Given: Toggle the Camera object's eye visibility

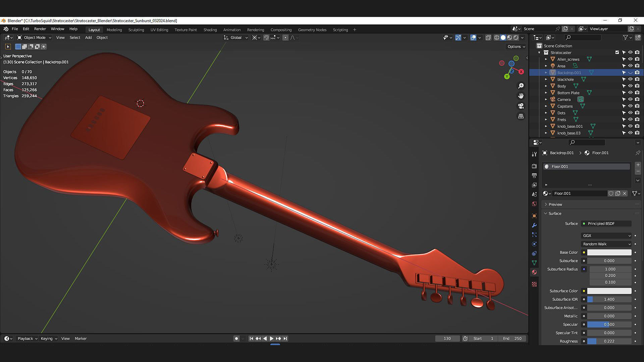Looking at the screenshot, I should [630, 100].
